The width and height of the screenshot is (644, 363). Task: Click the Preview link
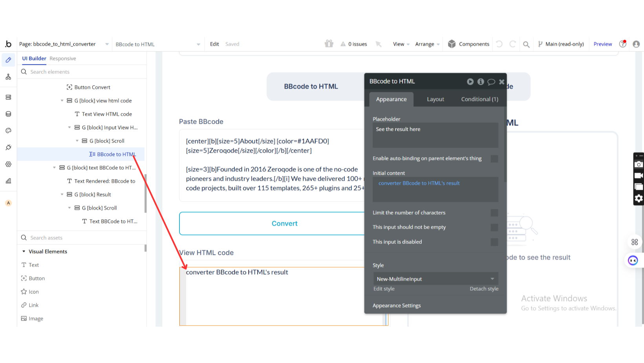[x=602, y=44]
